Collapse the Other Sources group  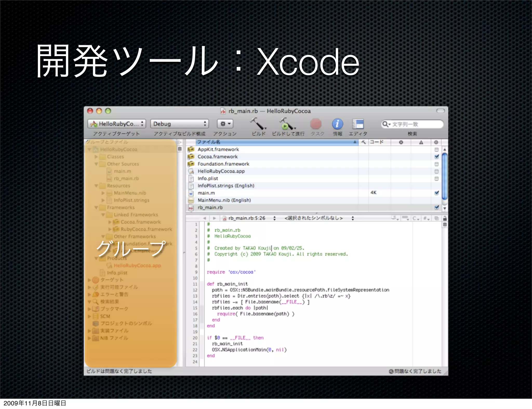96,164
